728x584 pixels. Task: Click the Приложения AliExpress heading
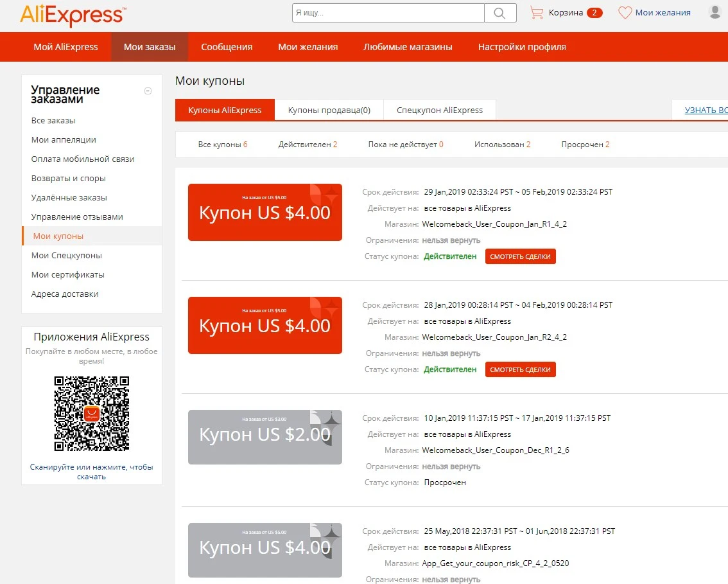click(x=91, y=337)
